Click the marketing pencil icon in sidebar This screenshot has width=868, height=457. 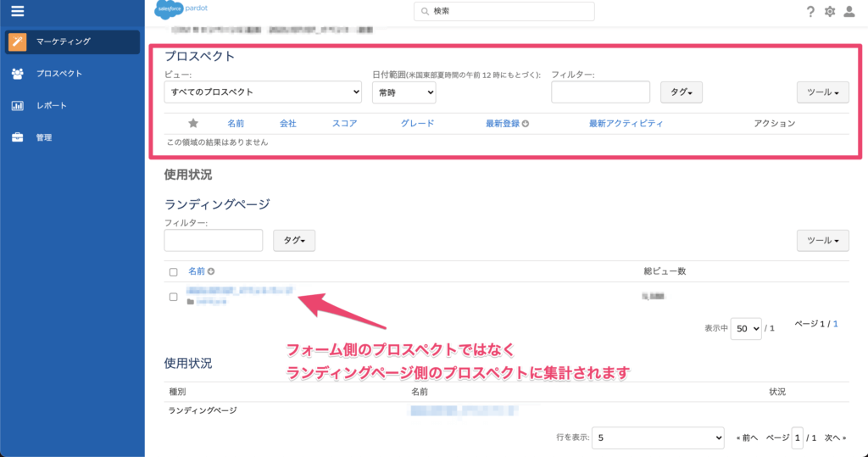(x=17, y=42)
